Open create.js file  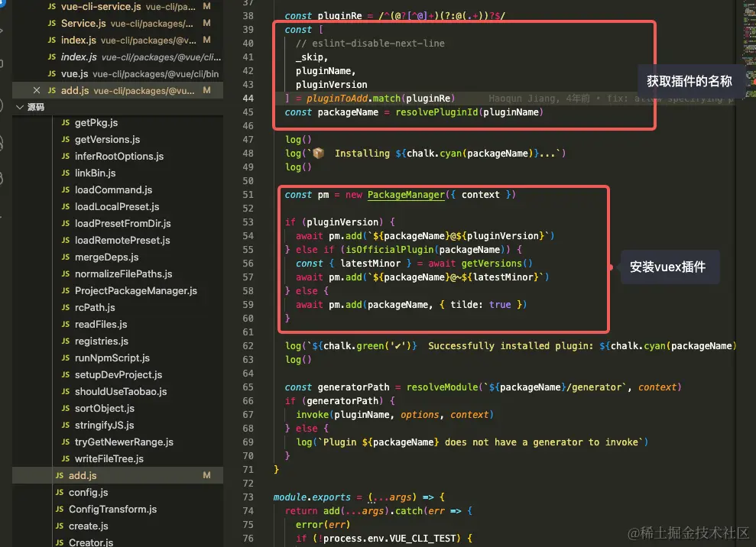tap(88, 526)
